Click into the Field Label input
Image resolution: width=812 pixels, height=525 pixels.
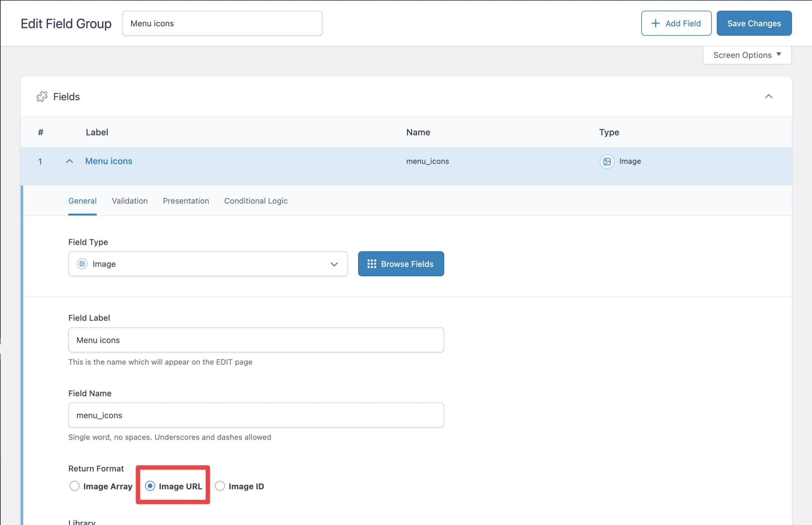256,340
